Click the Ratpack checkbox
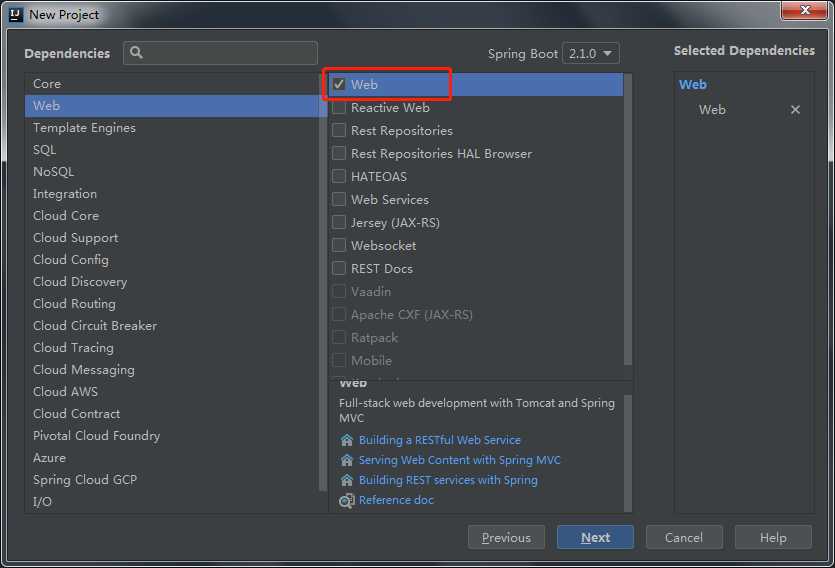Viewport: 835px width, 568px height. click(x=339, y=337)
